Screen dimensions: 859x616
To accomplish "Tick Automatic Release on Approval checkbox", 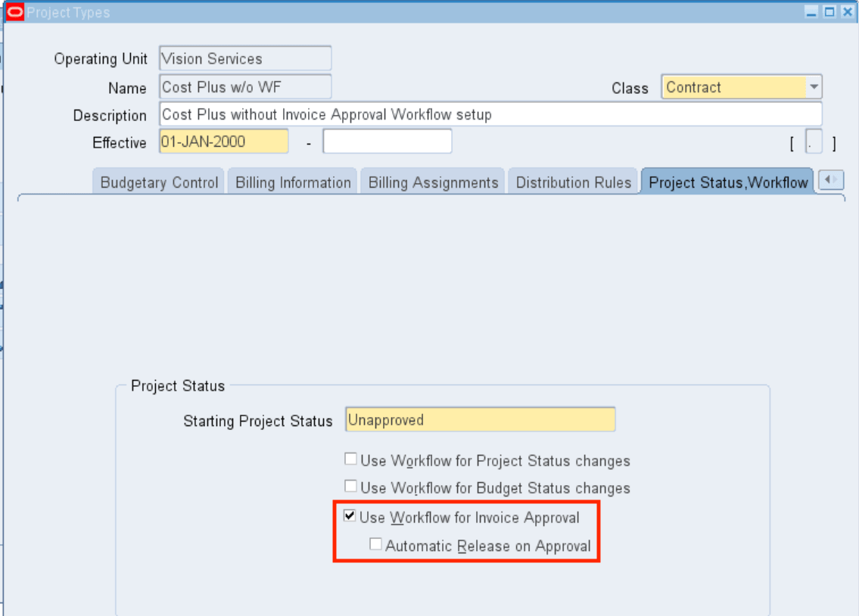I will pos(375,544).
